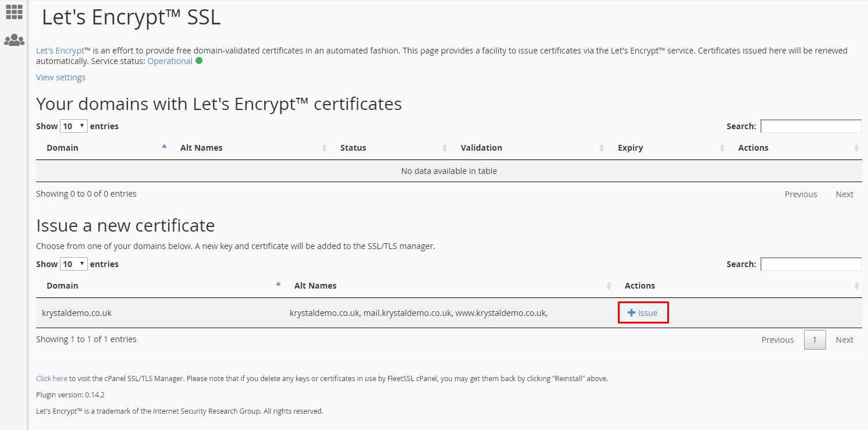Click the Search box in the Issue section

click(811, 264)
